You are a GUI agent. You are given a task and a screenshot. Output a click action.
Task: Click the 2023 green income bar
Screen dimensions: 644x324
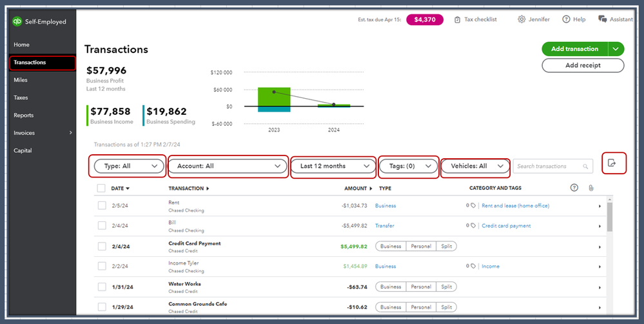(274, 97)
